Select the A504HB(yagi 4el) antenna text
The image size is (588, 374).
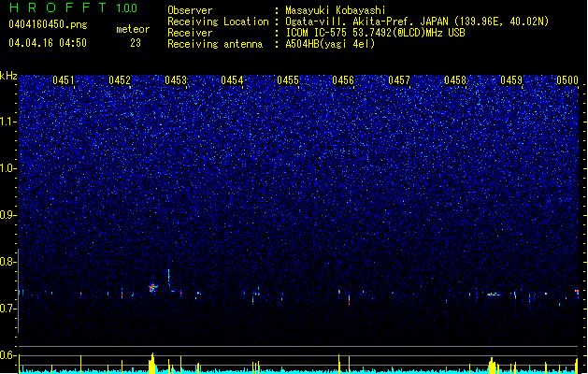[330, 44]
